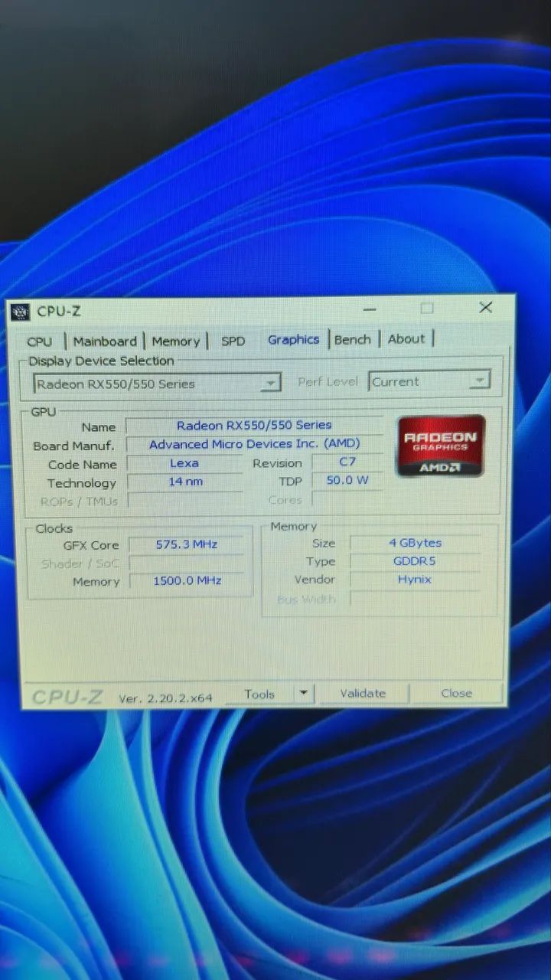Click the Technology value 14 nm
551x980 pixels.
tap(185, 482)
